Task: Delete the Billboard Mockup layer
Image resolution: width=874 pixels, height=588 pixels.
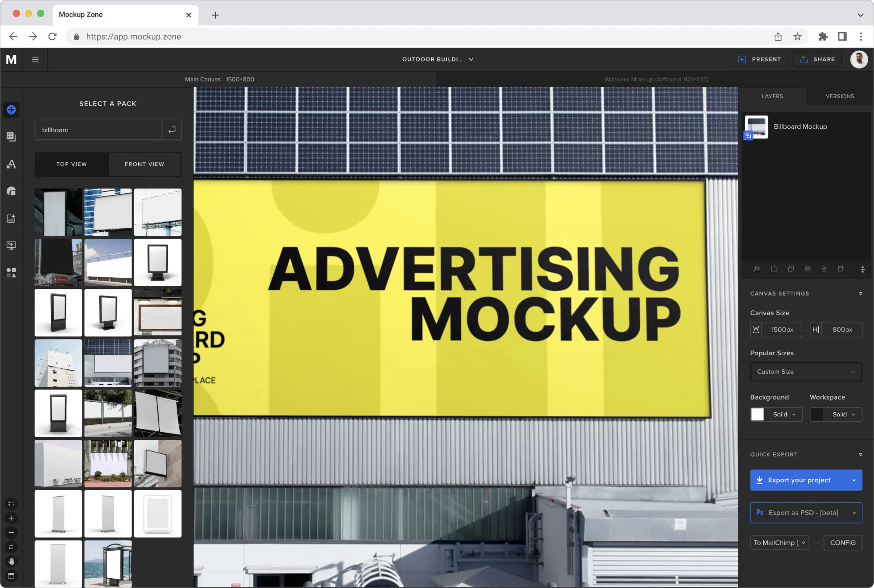Action: click(840, 269)
